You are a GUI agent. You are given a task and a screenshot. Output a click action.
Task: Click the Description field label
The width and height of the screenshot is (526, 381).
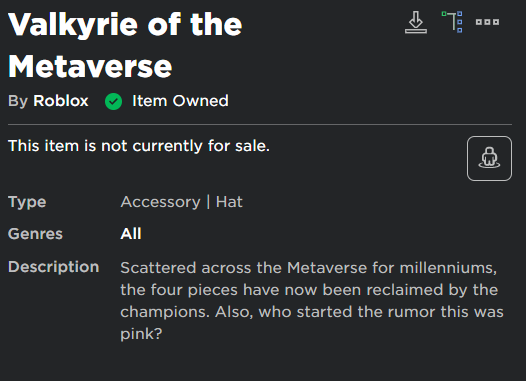click(54, 267)
